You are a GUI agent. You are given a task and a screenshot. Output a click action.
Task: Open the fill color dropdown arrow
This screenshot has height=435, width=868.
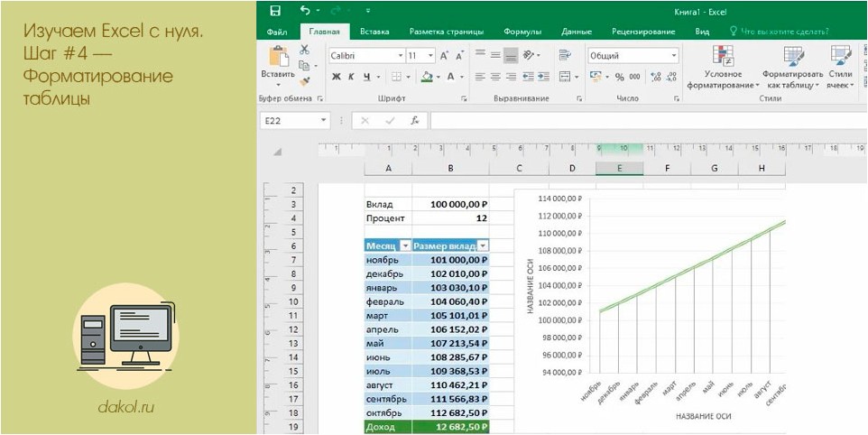(439, 77)
